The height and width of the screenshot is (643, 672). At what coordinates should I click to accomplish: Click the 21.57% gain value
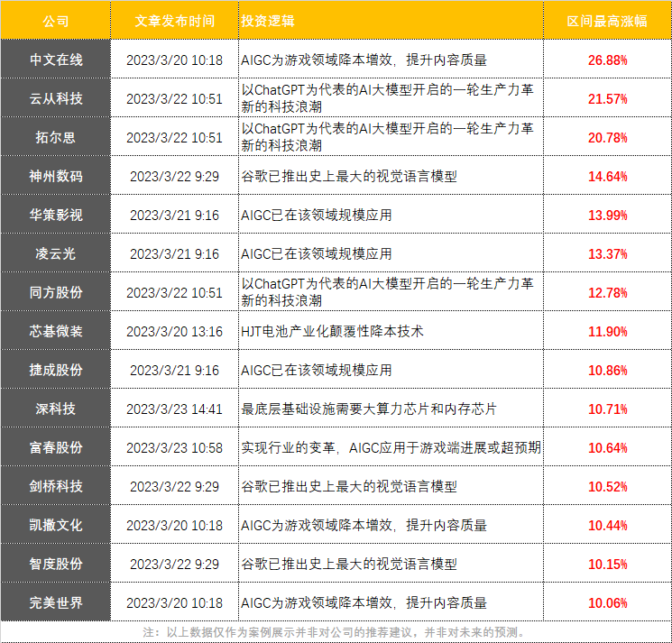click(607, 99)
